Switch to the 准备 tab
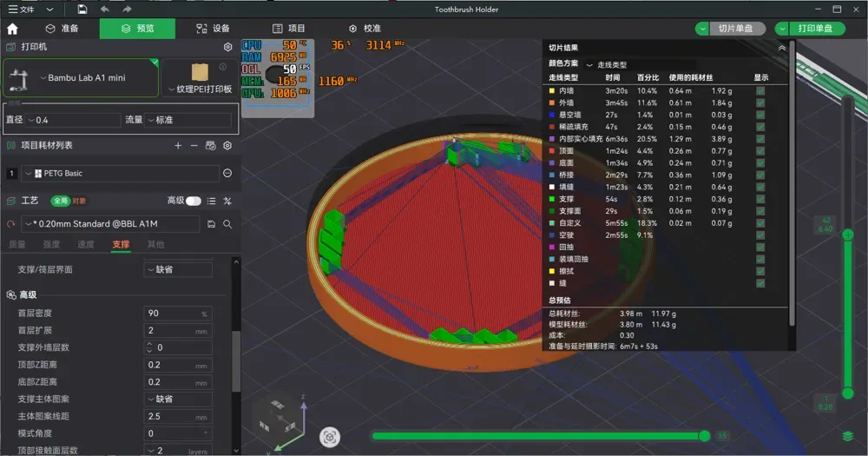868x456 pixels. [x=62, y=29]
